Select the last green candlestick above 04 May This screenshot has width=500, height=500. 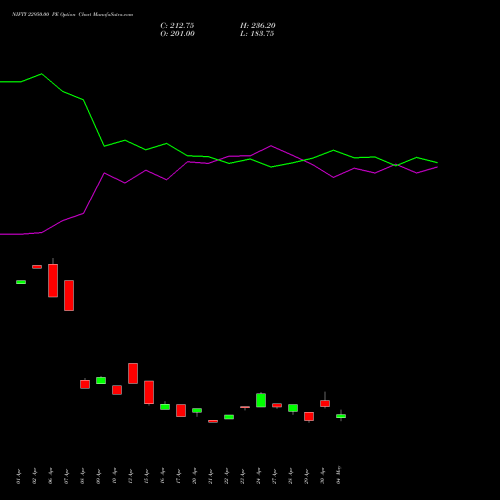point(341,416)
